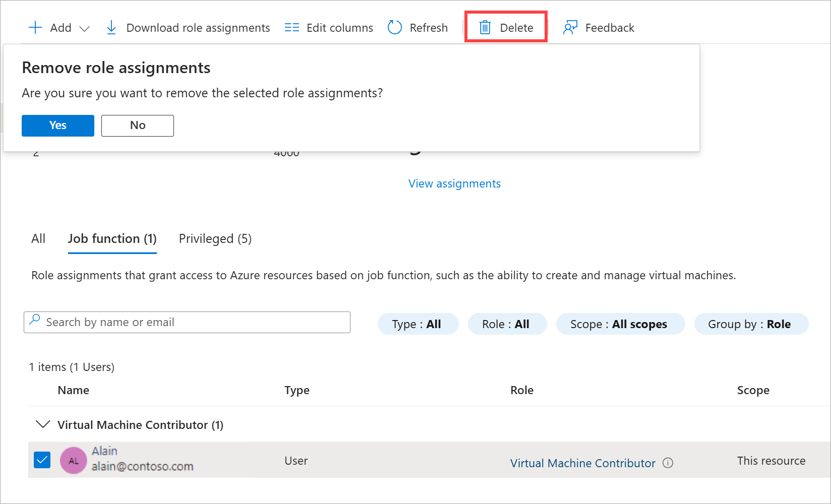Click the Refresh label
The width and height of the screenshot is (831, 504).
tap(429, 28)
